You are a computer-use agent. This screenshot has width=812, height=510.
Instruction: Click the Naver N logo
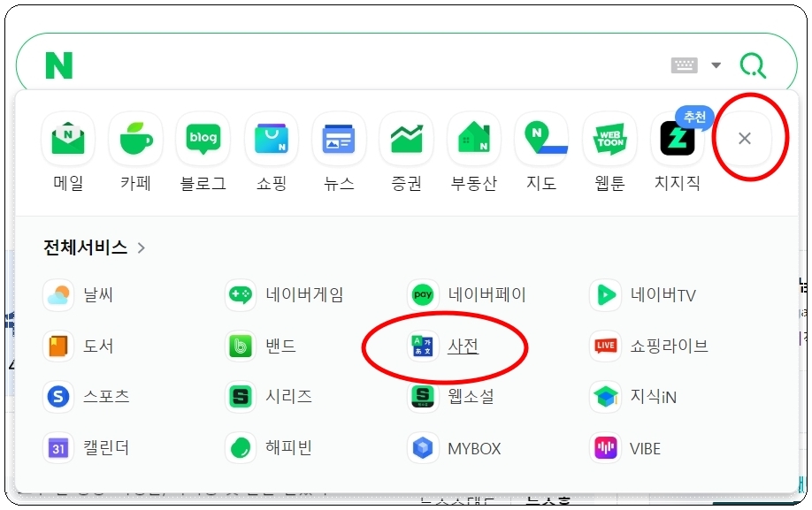[x=59, y=65]
